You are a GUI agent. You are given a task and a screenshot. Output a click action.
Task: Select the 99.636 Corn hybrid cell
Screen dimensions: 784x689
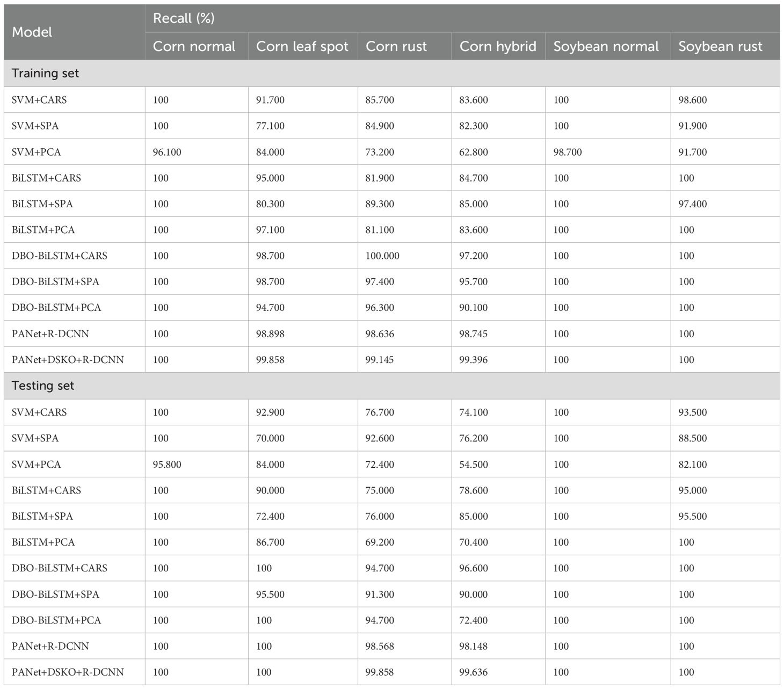coord(474,672)
